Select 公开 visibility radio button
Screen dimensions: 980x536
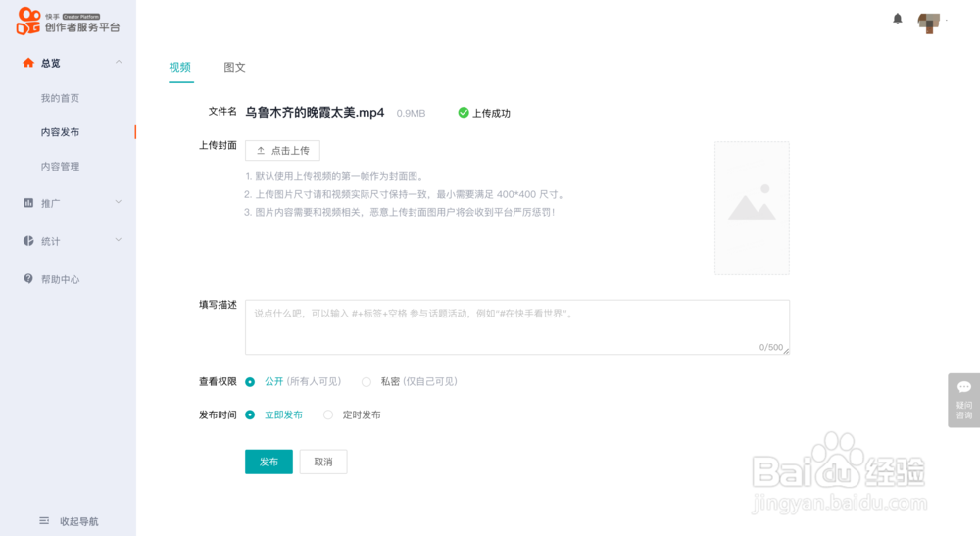[x=250, y=382]
